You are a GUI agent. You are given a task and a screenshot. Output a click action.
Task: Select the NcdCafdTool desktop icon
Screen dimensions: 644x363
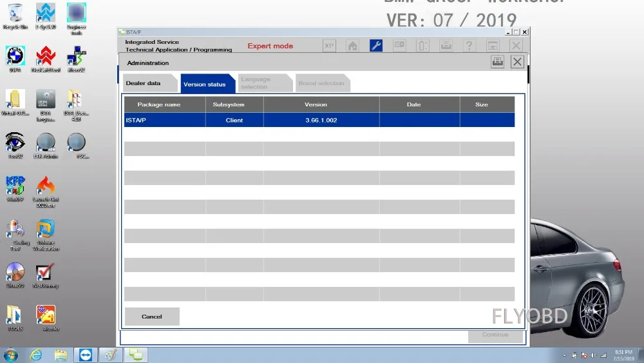point(46,59)
